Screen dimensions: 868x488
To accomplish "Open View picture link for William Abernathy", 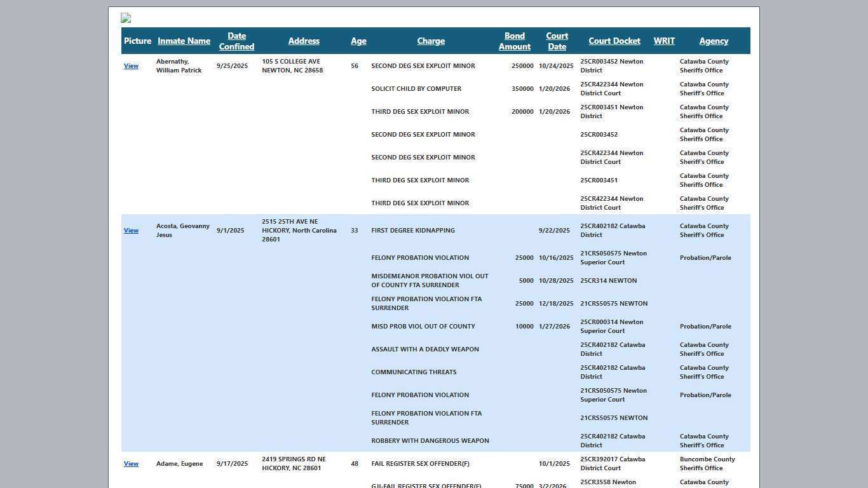I will (131, 66).
